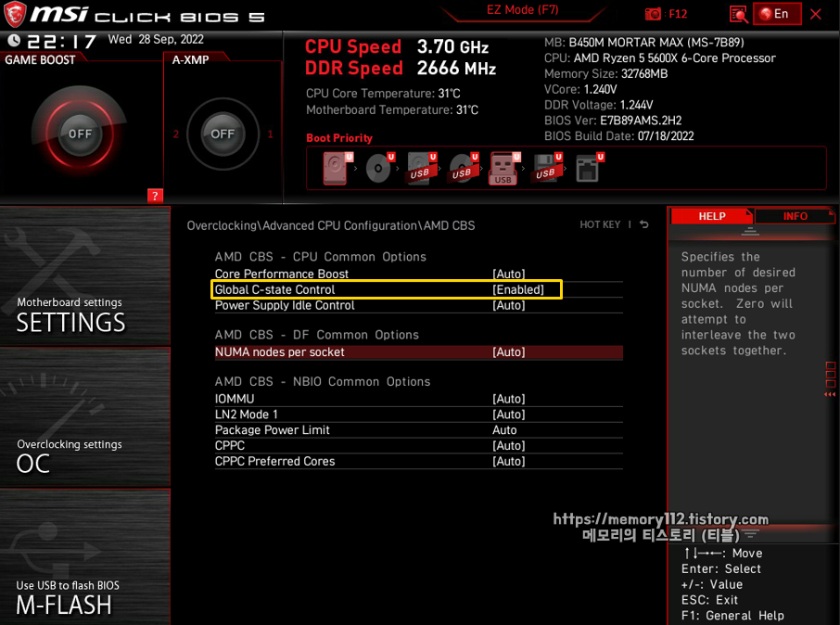
Task: Click the BIOS Build Date 07/18/2022 text
Action: point(618,135)
